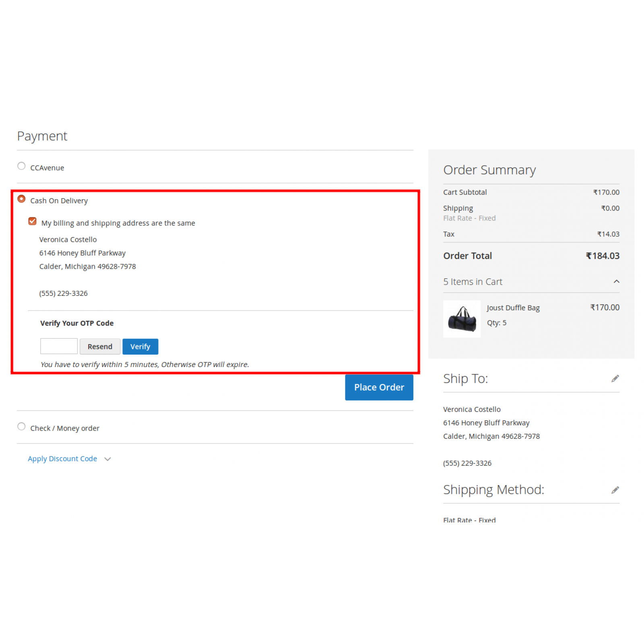Viewport: 644px width, 644px height.
Task: Click the 5 Items in Cart heading
Action: coord(473,282)
